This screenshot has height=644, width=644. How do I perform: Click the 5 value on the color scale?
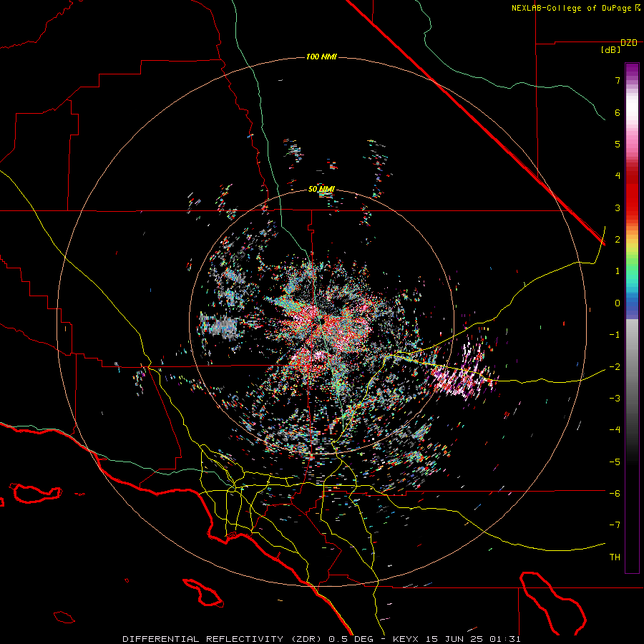coord(618,144)
